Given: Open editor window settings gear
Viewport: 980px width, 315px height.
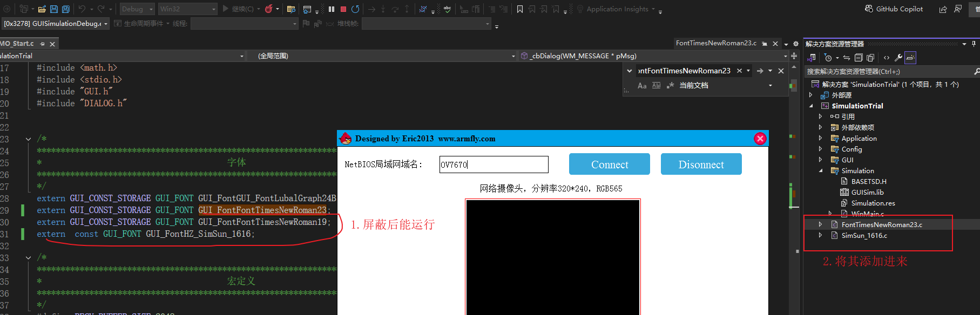Looking at the screenshot, I should click(x=796, y=44).
